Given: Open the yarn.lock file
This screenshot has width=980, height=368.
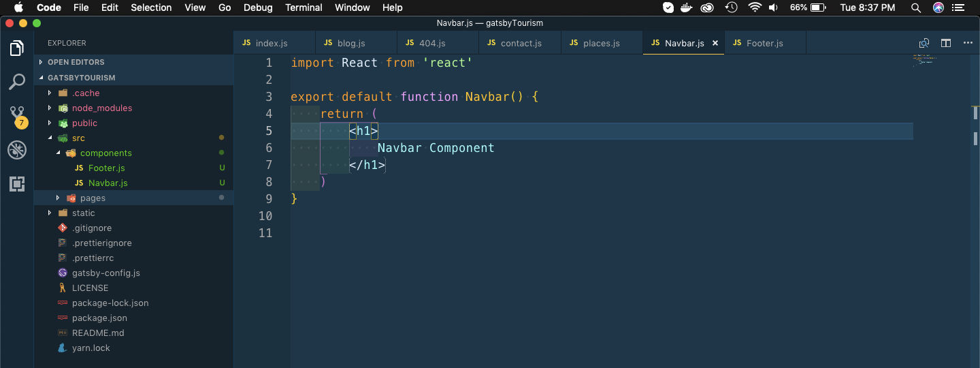Looking at the screenshot, I should tap(133, 348).
